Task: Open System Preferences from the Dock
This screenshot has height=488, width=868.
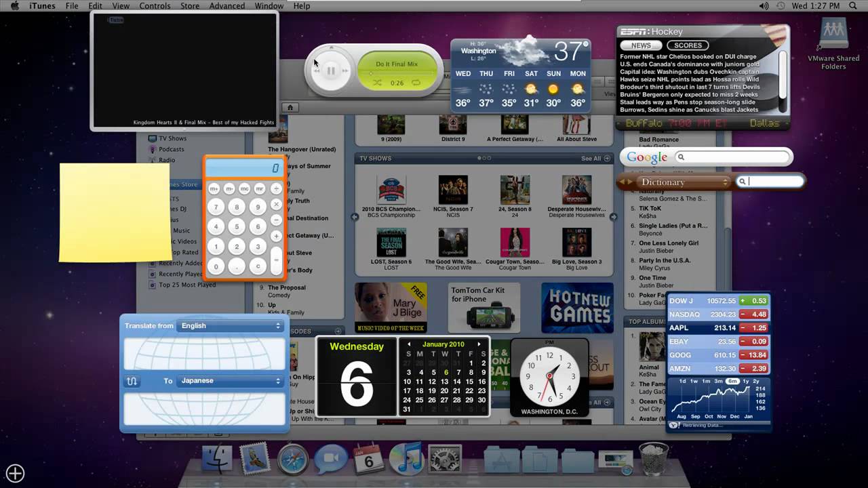Action: pyautogui.click(x=445, y=460)
